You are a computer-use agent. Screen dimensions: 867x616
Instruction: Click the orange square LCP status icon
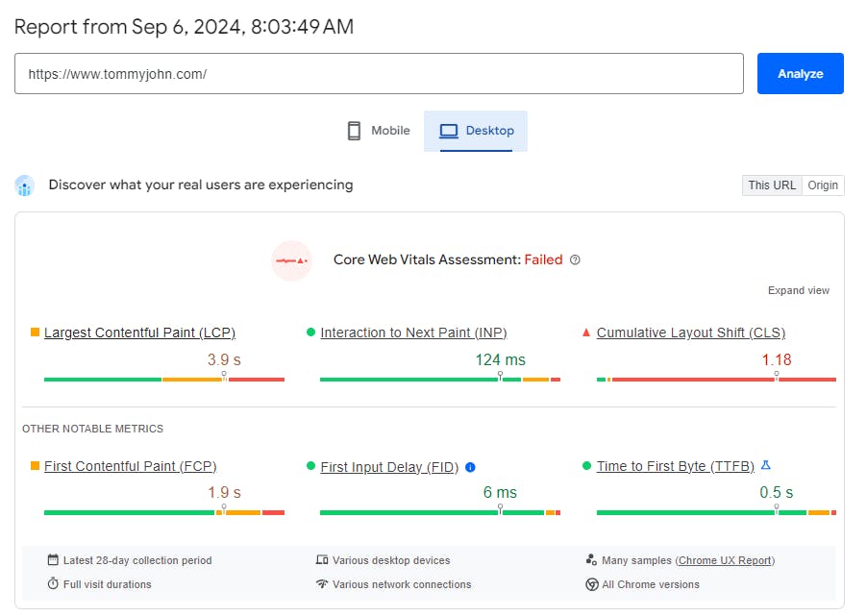(35, 332)
